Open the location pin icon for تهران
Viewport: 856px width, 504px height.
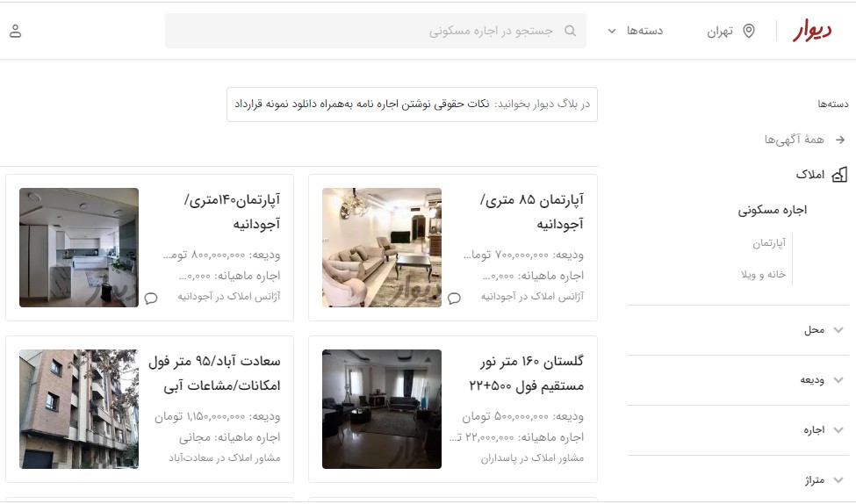pos(749,31)
